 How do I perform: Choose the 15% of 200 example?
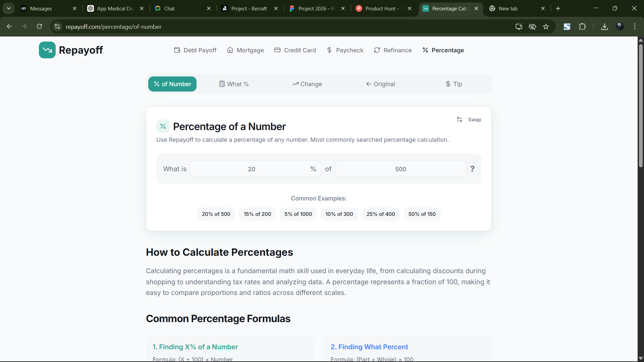(257, 214)
